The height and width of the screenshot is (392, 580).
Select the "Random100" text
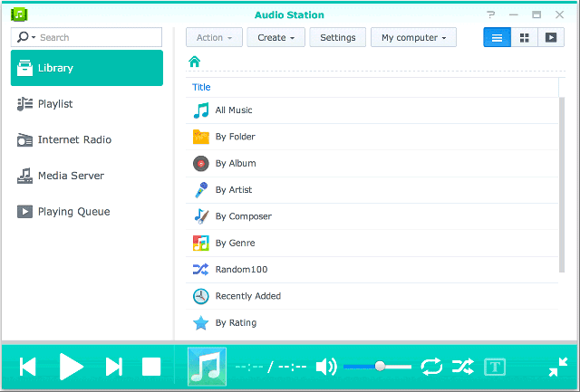(x=242, y=270)
